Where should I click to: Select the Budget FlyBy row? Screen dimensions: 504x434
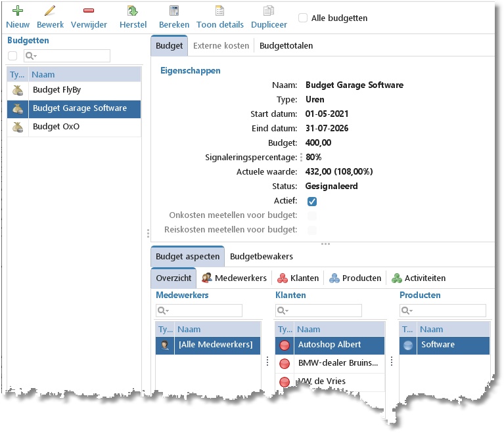point(74,90)
